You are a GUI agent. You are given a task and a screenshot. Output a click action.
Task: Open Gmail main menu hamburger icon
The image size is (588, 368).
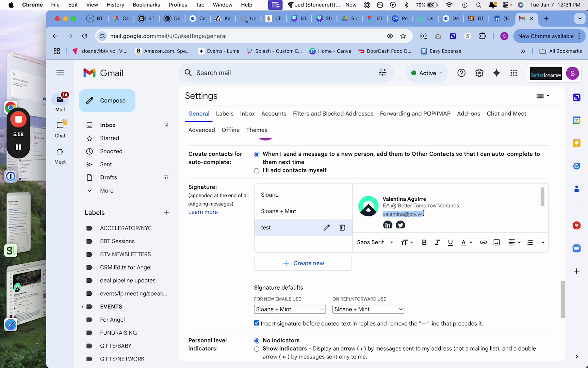click(60, 73)
